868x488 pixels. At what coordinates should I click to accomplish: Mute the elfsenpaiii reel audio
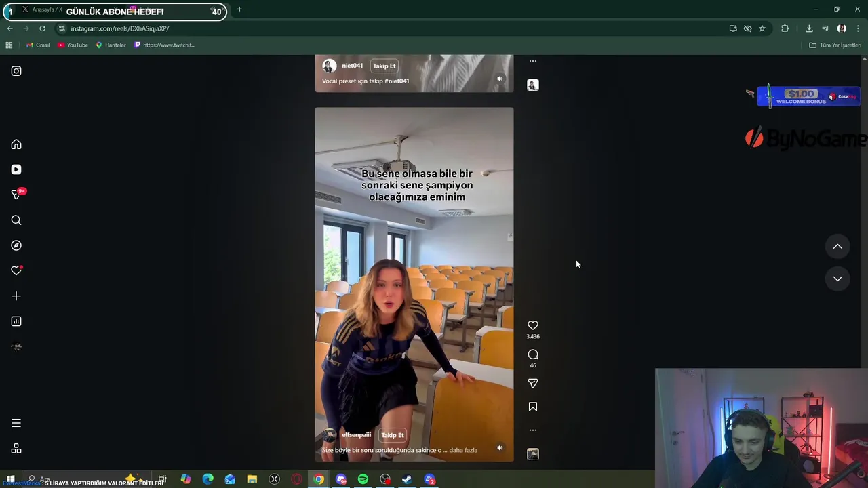click(x=500, y=447)
